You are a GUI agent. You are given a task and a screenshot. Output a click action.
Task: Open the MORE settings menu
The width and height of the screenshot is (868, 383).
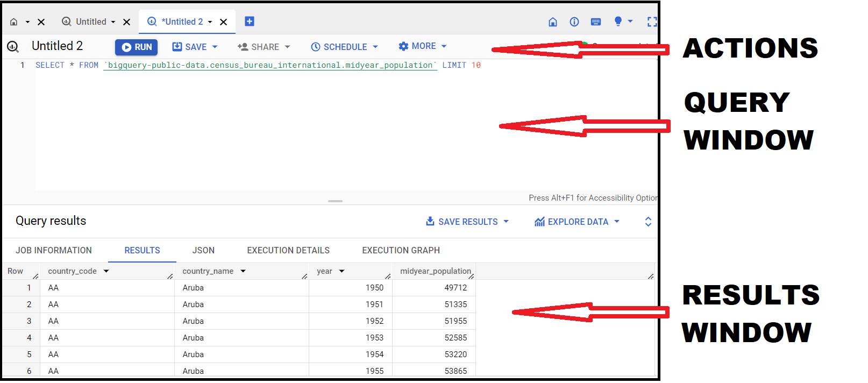point(422,46)
